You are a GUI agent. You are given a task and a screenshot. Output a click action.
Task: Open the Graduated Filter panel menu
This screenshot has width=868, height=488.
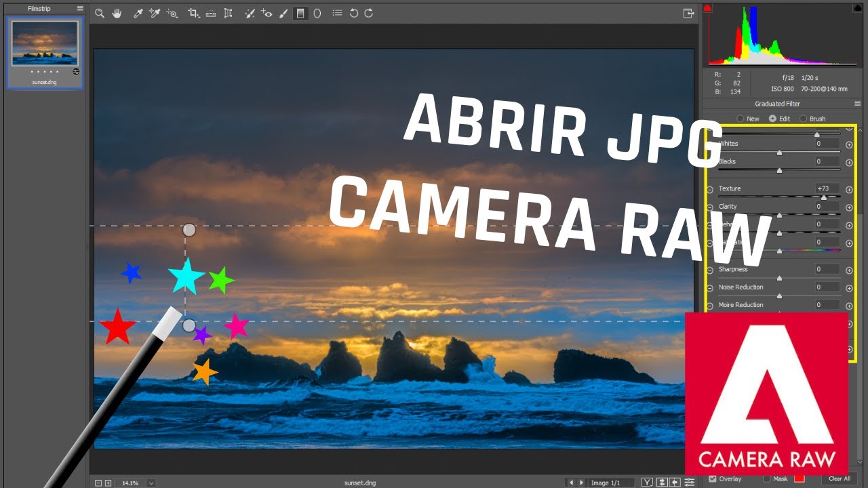point(857,104)
